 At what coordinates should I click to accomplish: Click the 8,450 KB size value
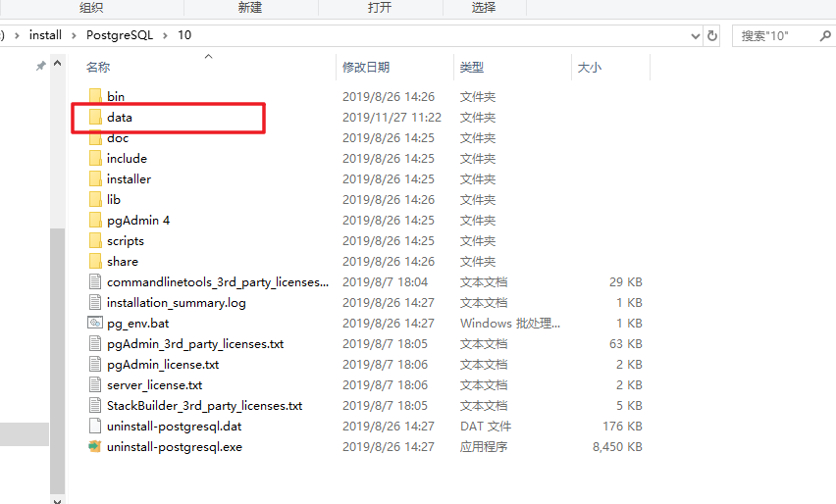click(x=617, y=447)
